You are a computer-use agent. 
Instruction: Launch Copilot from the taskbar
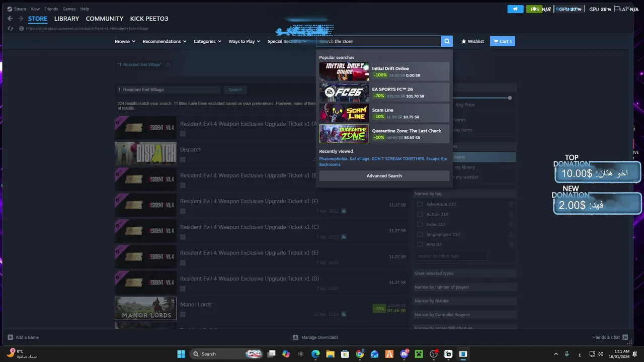(286, 354)
